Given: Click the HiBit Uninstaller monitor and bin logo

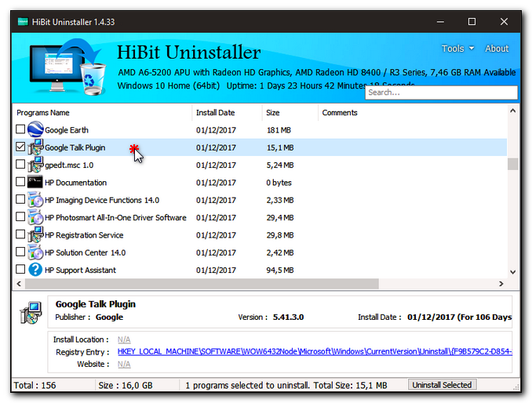Looking at the screenshot, I should coord(67,67).
